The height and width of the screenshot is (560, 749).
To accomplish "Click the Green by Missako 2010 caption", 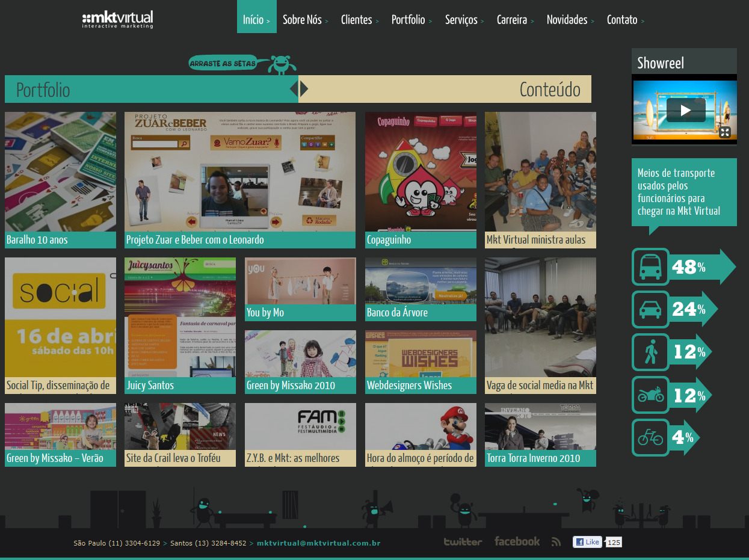I will (x=300, y=386).
